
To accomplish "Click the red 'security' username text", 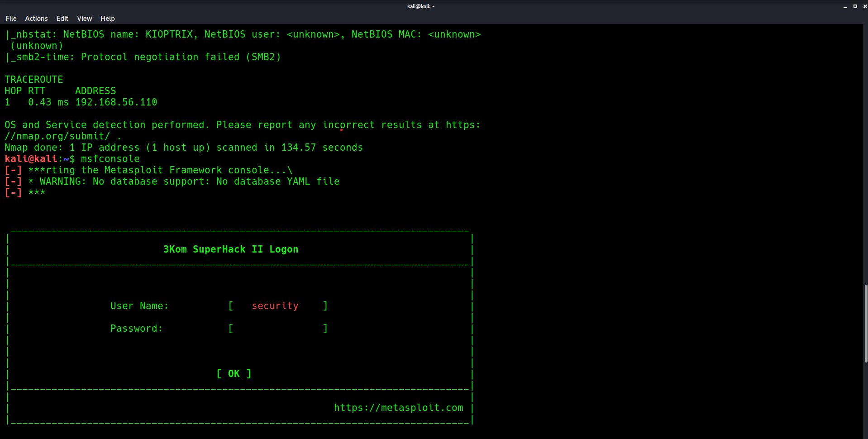I will coord(275,306).
